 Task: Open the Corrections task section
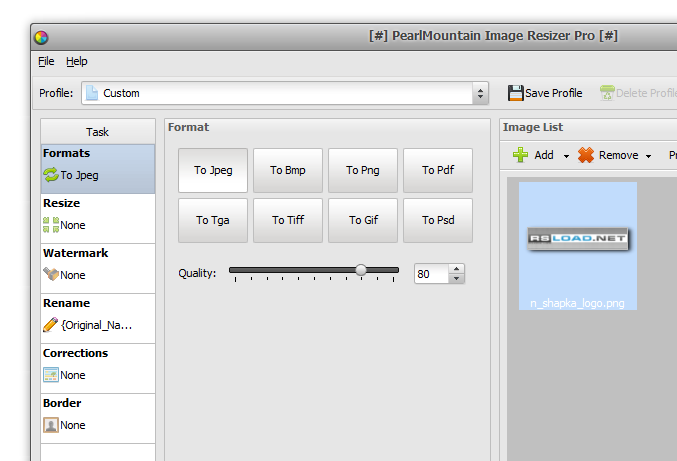pyautogui.click(x=98, y=369)
